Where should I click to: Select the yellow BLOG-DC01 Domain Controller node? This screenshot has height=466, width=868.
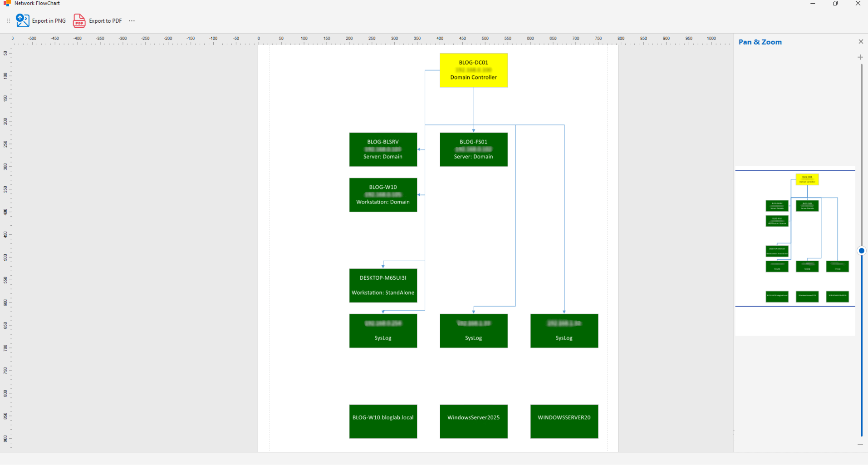point(473,70)
